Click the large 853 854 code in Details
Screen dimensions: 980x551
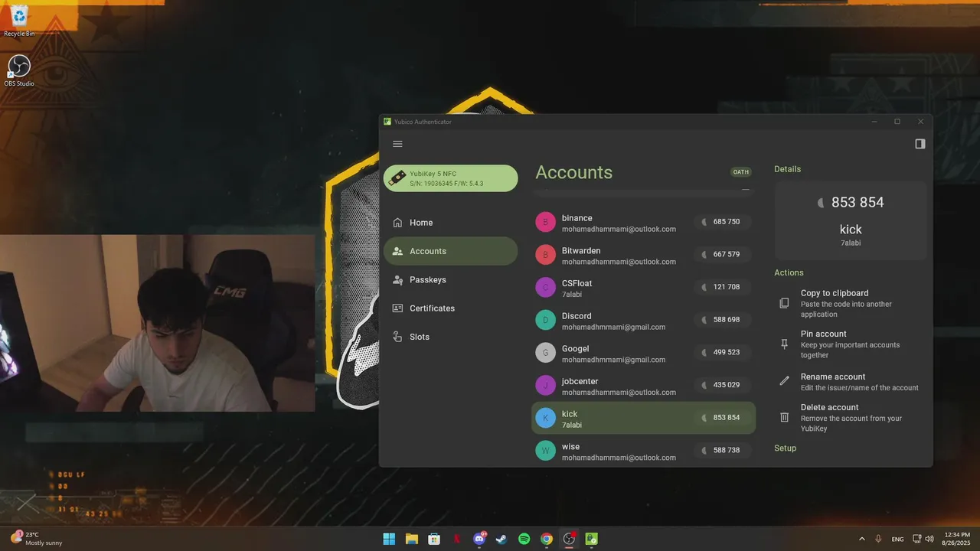(857, 202)
